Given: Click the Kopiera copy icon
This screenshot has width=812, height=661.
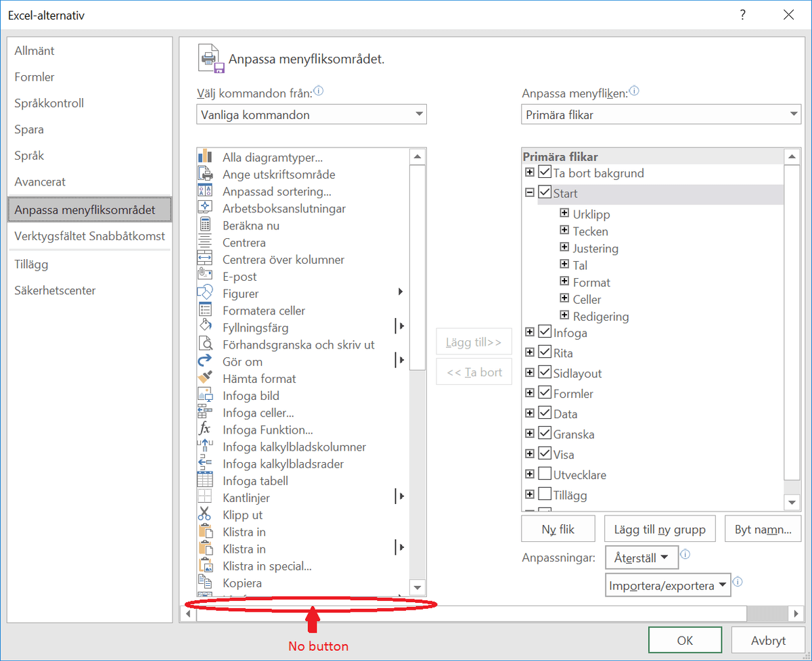Looking at the screenshot, I should 205,583.
